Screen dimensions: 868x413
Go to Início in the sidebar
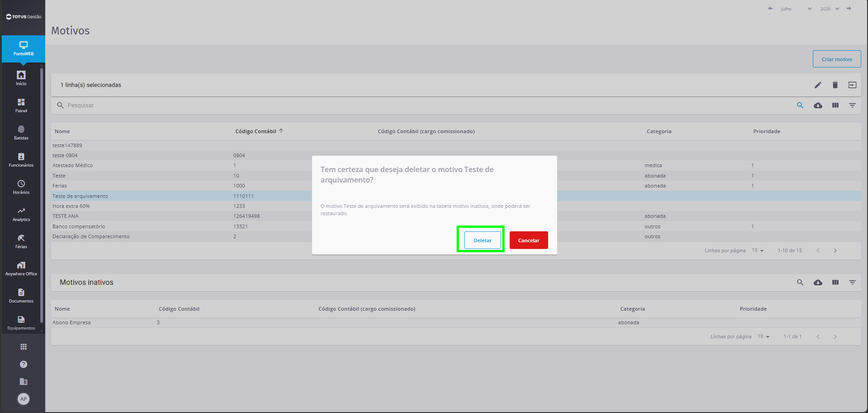tap(21, 78)
